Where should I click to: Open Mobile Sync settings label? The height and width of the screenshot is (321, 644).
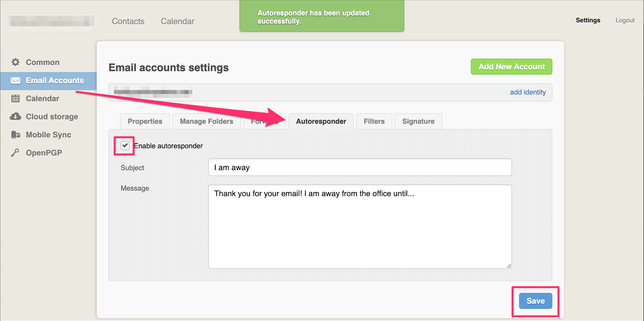[x=49, y=135]
